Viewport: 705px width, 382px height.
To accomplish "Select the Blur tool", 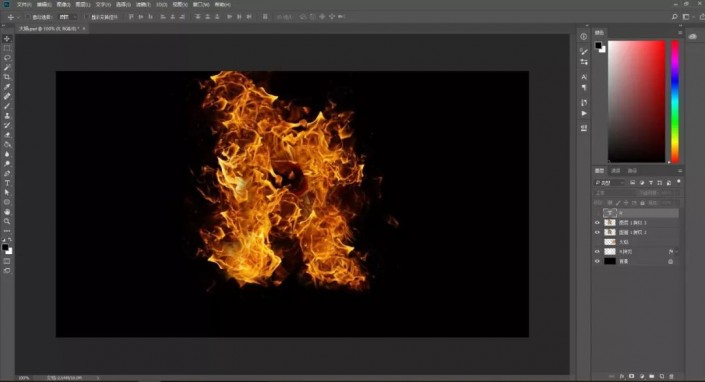I will pyautogui.click(x=7, y=154).
